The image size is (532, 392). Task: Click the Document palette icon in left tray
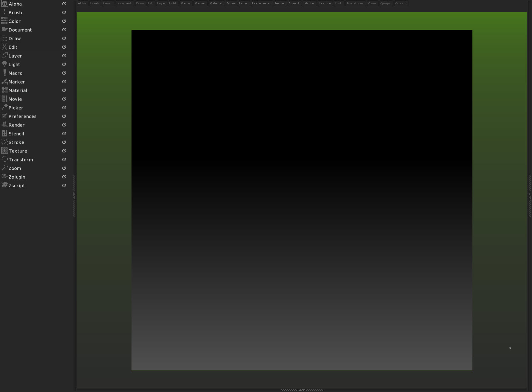coord(5,30)
